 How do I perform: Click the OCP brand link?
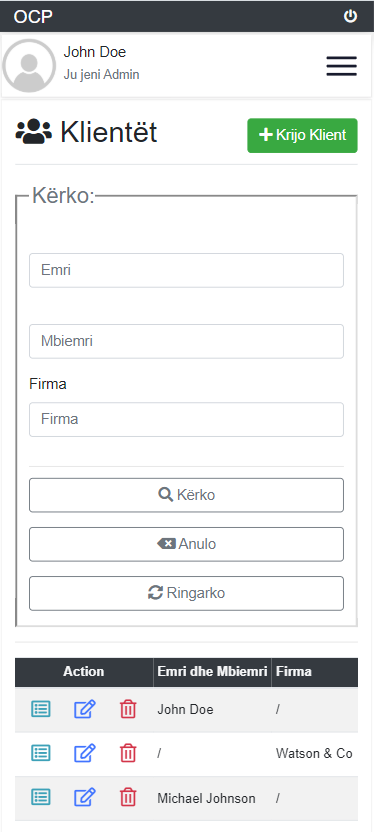(33, 17)
